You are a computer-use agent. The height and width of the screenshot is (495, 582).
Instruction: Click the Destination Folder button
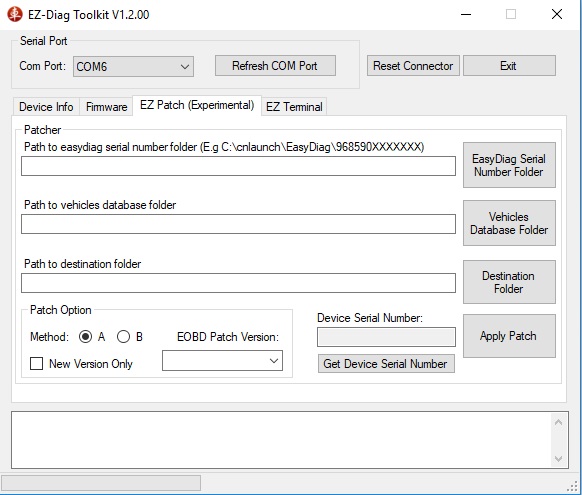coord(509,282)
